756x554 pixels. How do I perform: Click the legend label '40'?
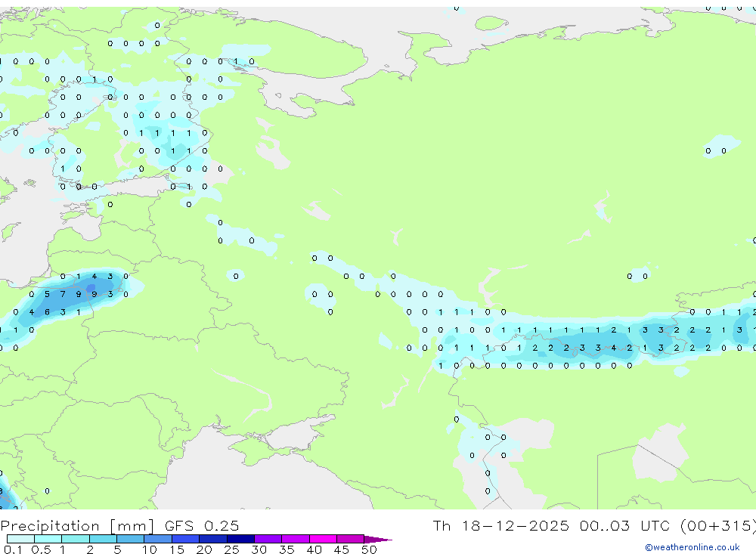pyautogui.click(x=314, y=549)
